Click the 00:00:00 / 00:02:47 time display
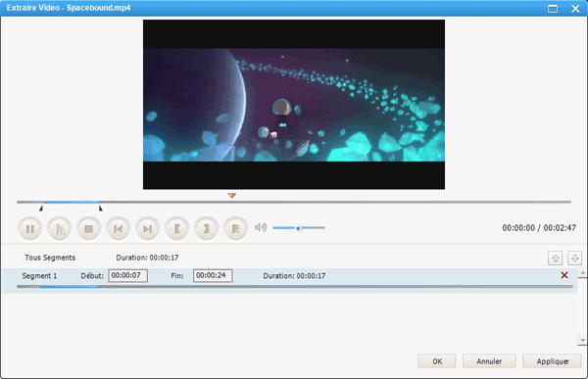 tap(539, 228)
